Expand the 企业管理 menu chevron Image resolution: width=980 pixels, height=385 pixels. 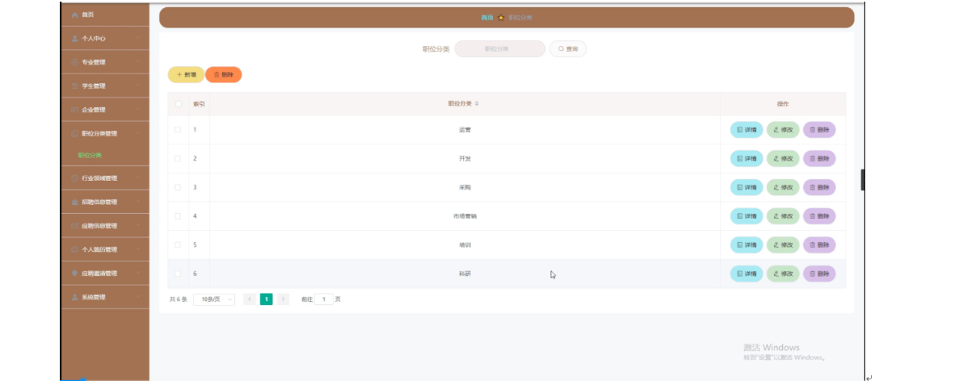139,110
